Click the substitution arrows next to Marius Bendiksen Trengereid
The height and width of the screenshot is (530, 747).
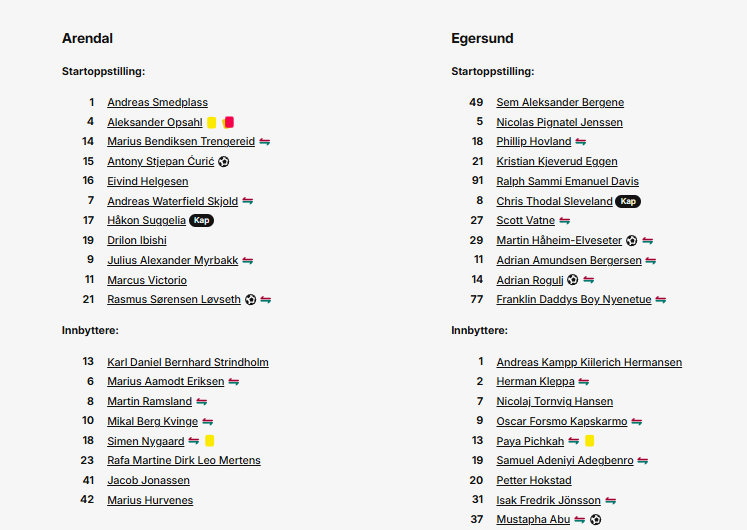[x=265, y=142]
